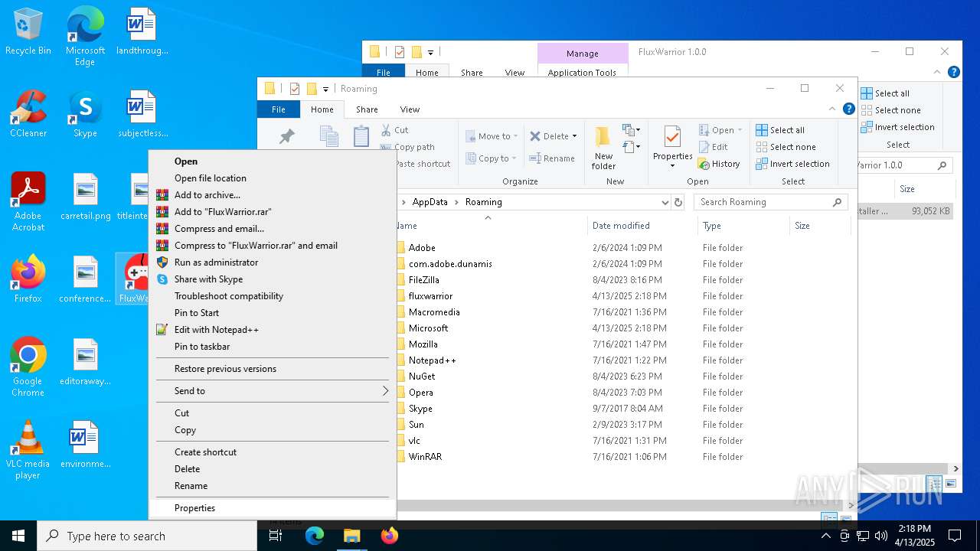Switch to View tab in Roaming window

(x=410, y=109)
